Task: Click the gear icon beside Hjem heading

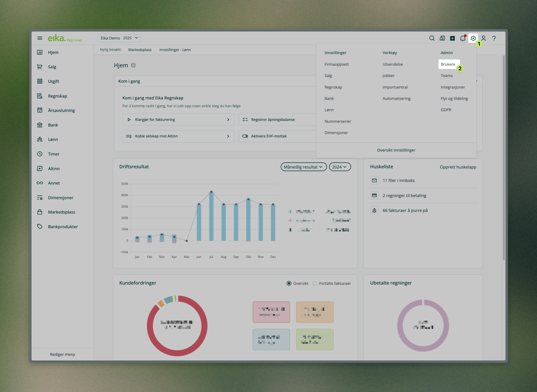Action: (x=133, y=65)
